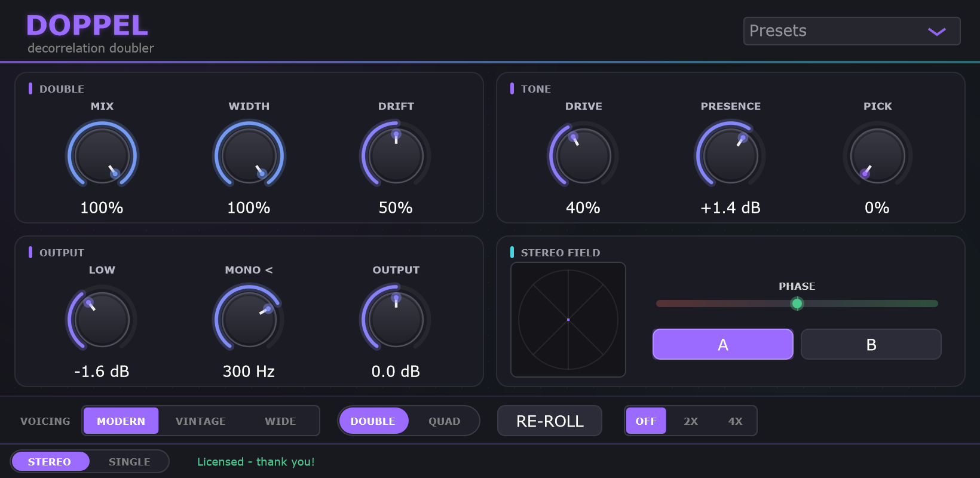Click the Width value 100%
The image size is (980, 478).
tap(249, 208)
